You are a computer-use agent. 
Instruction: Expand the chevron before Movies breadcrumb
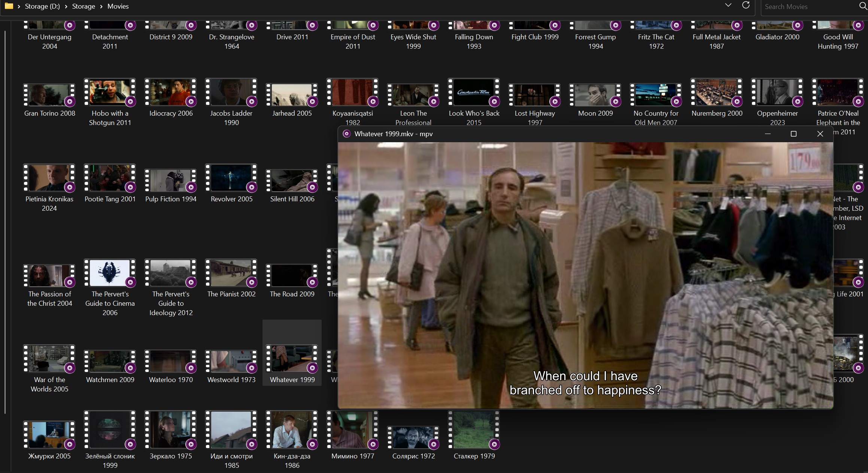[x=101, y=7]
